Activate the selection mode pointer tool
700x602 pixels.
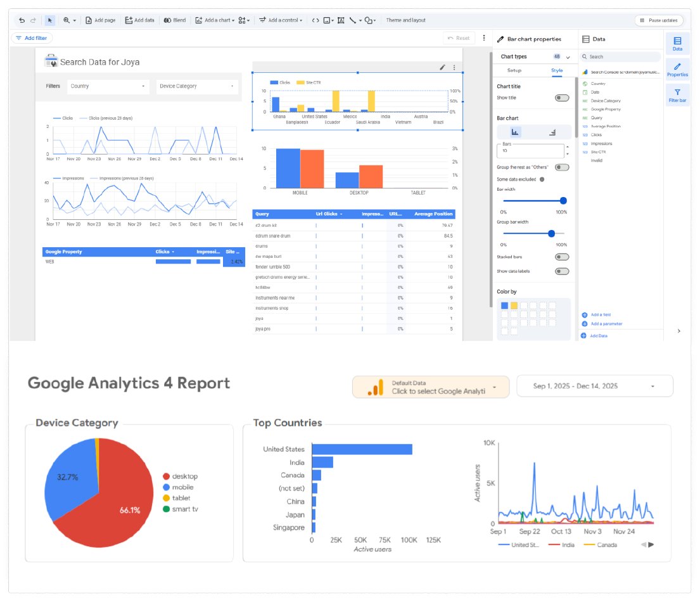(49, 20)
